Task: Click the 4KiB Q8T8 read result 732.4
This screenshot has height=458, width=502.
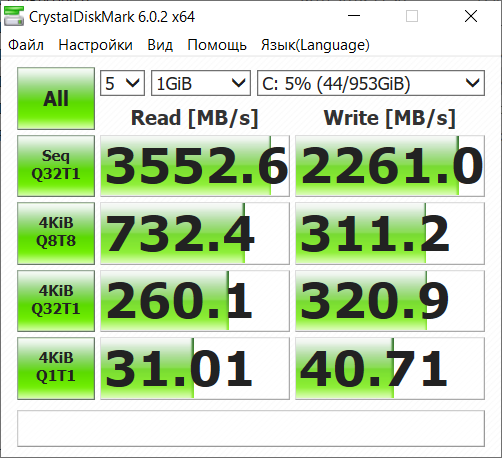Action: [195, 233]
